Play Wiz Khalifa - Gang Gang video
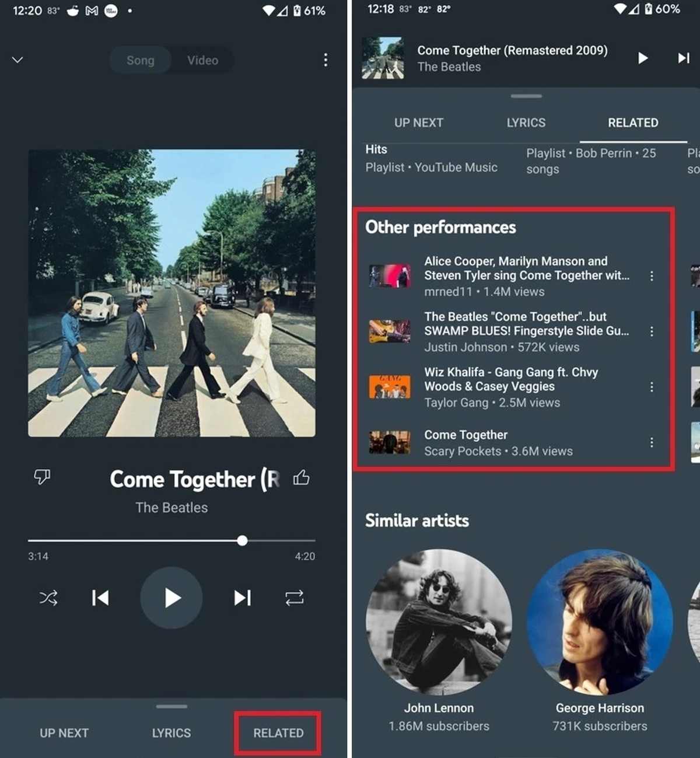The image size is (700, 758). (x=511, y=387)
